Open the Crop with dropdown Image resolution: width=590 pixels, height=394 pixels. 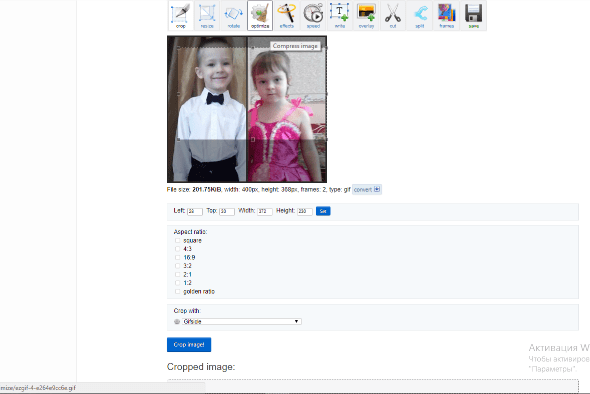click(x=242, y=321)
